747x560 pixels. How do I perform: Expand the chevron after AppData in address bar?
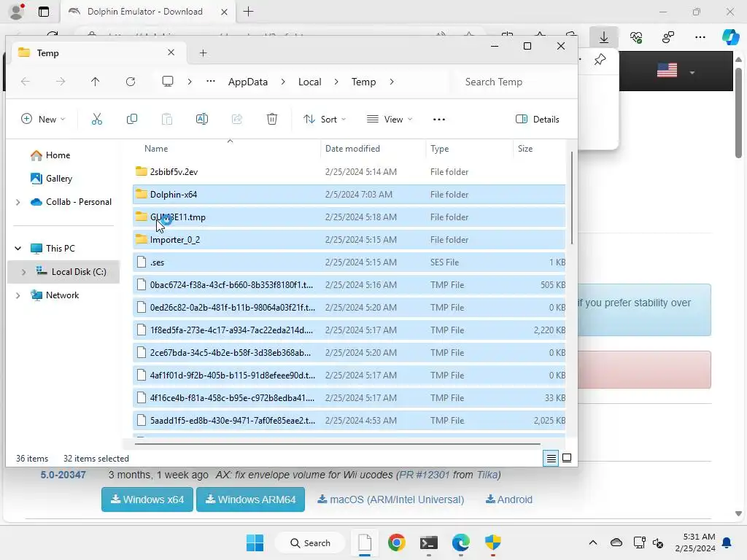coord(283,82)
